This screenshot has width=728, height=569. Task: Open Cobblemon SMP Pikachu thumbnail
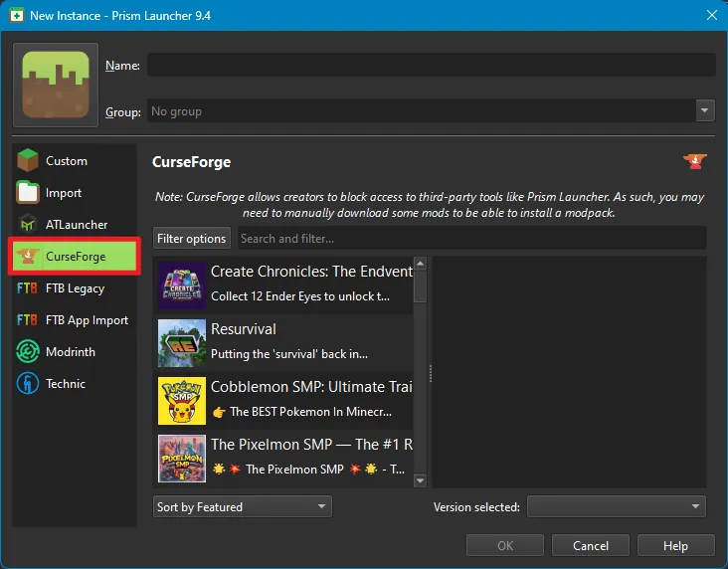[x=182, y=401]
